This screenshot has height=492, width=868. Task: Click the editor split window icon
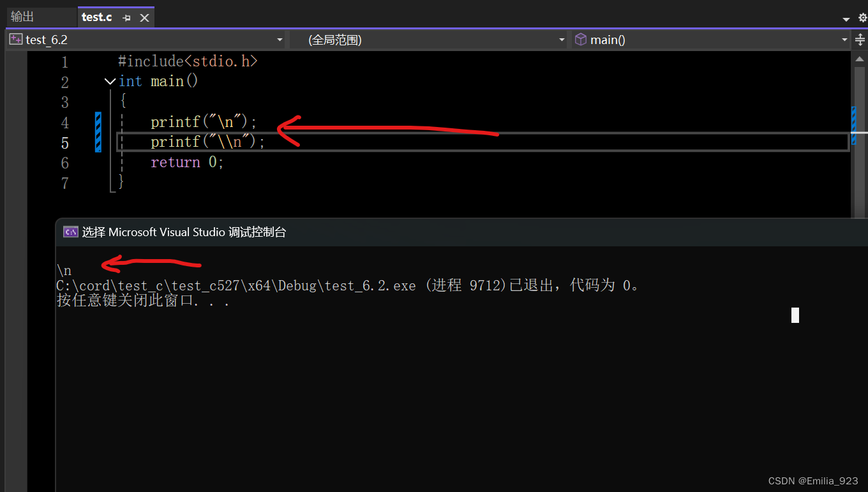pos(860,40)
